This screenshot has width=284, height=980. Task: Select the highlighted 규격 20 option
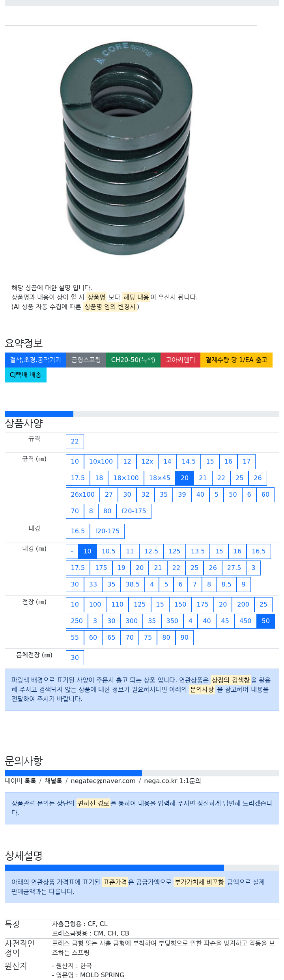(185, 478)
